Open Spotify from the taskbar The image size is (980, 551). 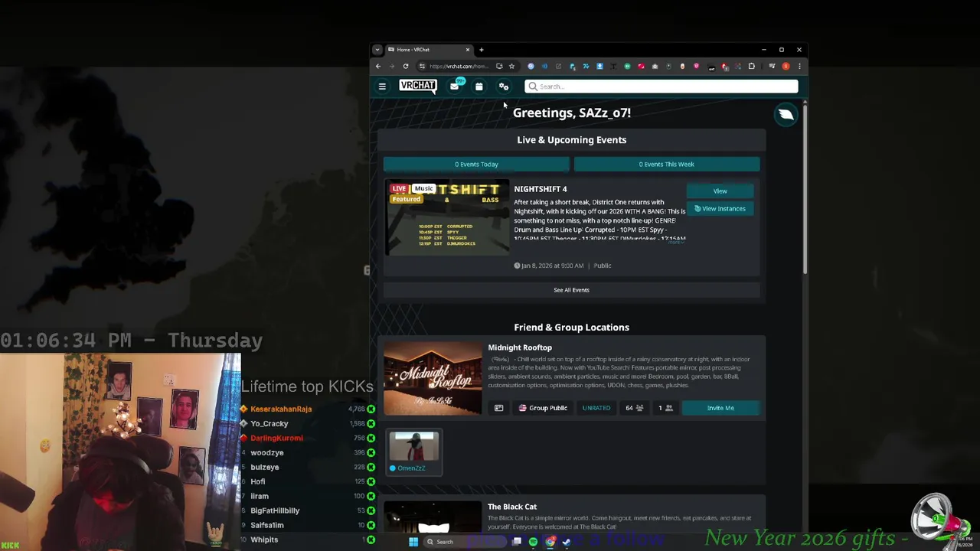[x=533, y=542]
